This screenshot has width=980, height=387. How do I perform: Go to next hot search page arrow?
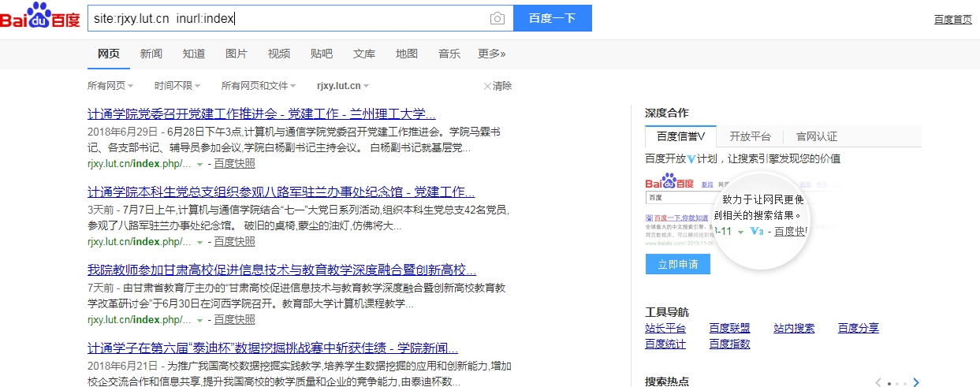pos(915,382)
